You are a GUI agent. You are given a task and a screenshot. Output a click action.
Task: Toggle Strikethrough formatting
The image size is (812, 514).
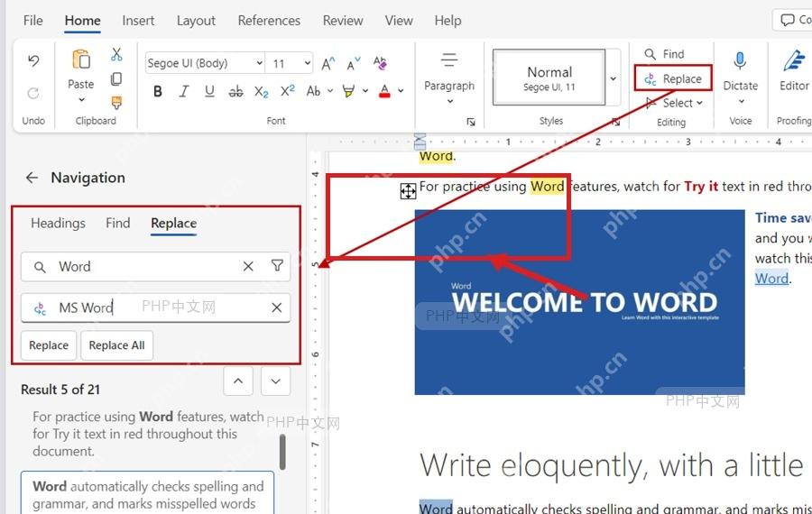235,92
